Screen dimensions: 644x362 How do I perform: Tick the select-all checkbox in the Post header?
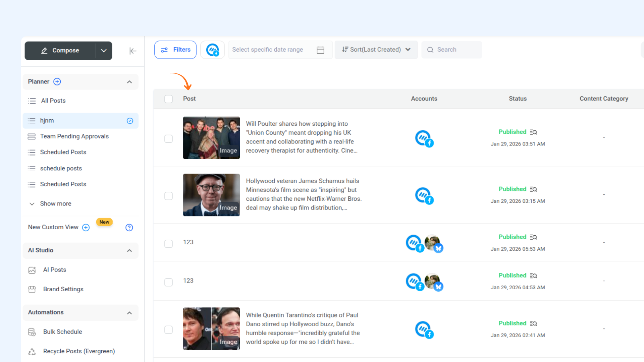[x=168, y=99]
